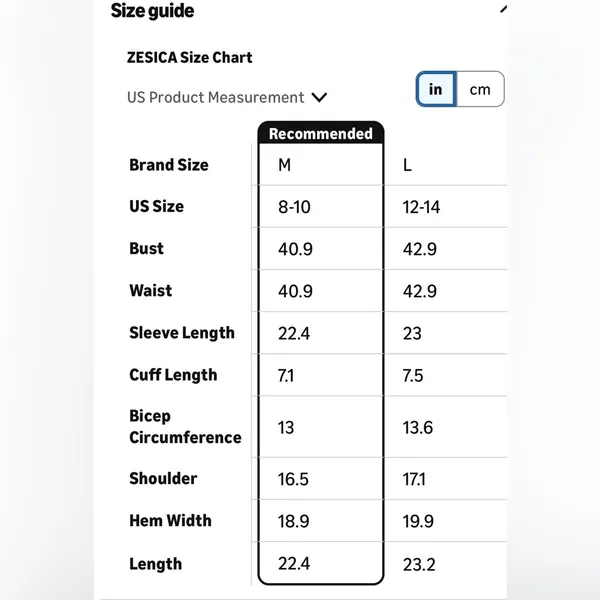The image size is (600, 600).
Task: Open the US Product Measurement dropdown
Action: (x=227, y=97)
